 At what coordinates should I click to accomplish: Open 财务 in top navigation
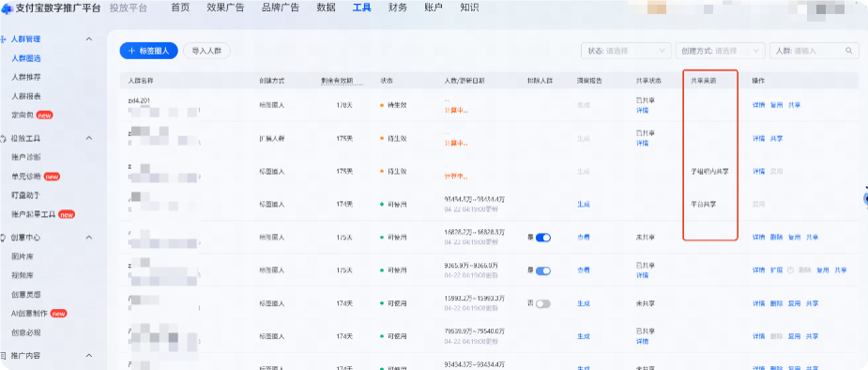click(398, 8)
